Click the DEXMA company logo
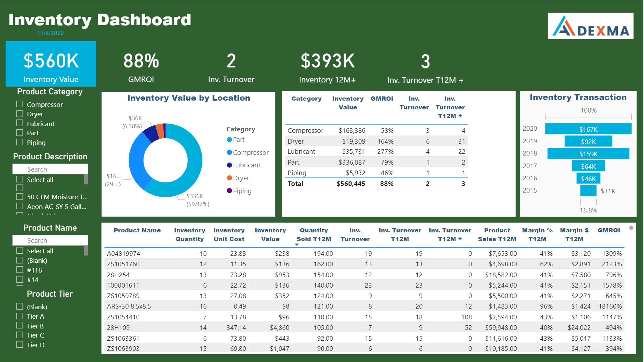644x362 pixels. point(590,26)
